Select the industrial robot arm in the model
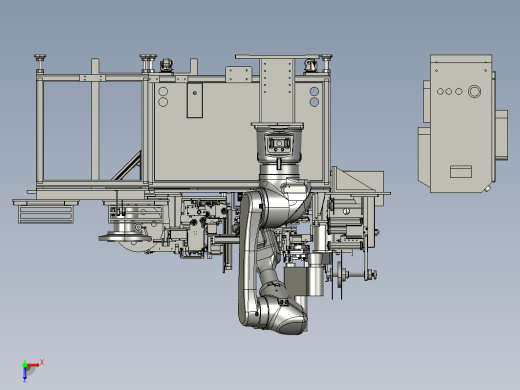The width and height of the screenshot is (520, 390). click(x=275, y=230)
